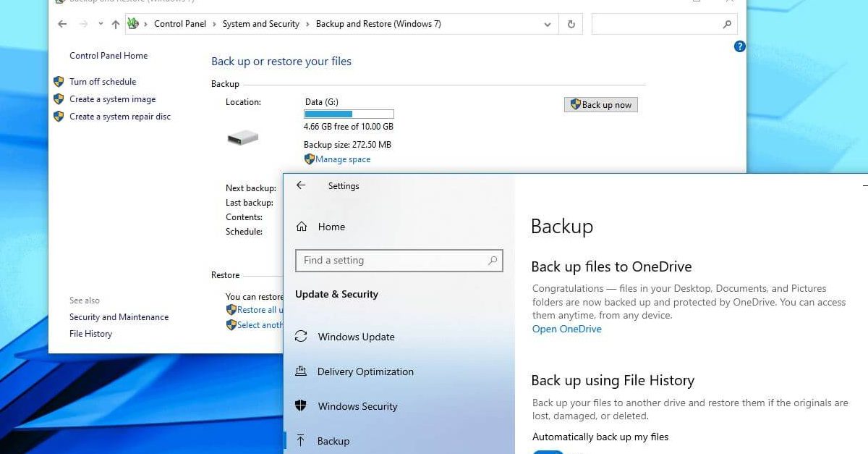Viewport: 868px width, 454px height.
Task: Expand the address bar history dropdown
Action: pyautogui.click(x=548, y=24)
